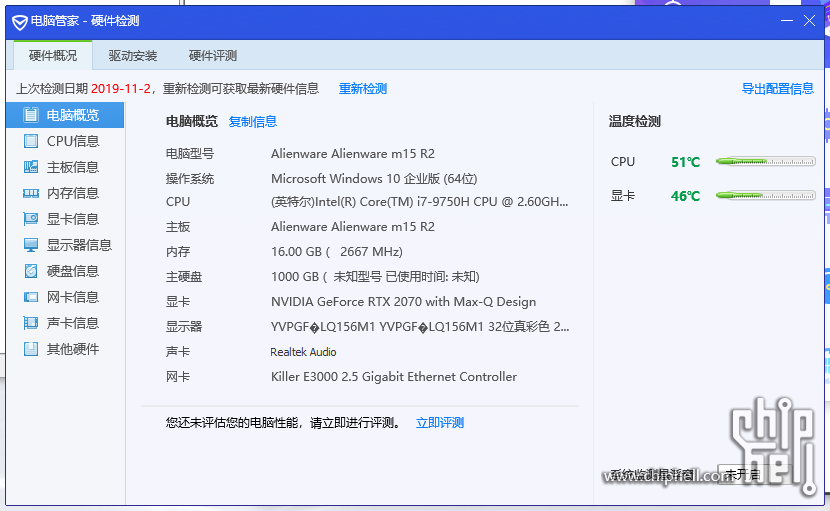Click the 其他硬件 icon in sidebar
The width and height of the screenshot is (830, 511).
click(x=31, y=349)
